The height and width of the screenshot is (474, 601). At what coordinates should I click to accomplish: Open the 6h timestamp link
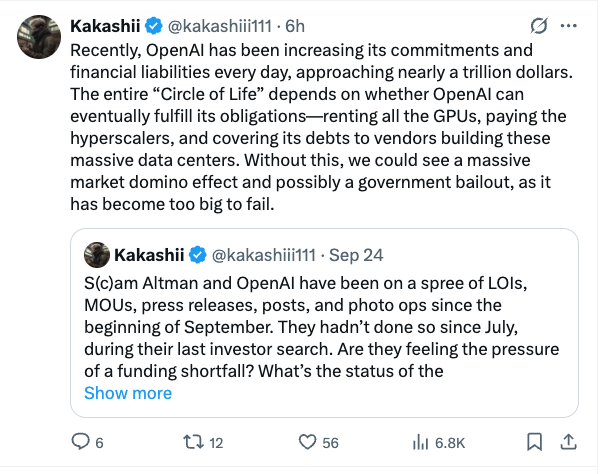pyautogui.click(x=297, y=25)
